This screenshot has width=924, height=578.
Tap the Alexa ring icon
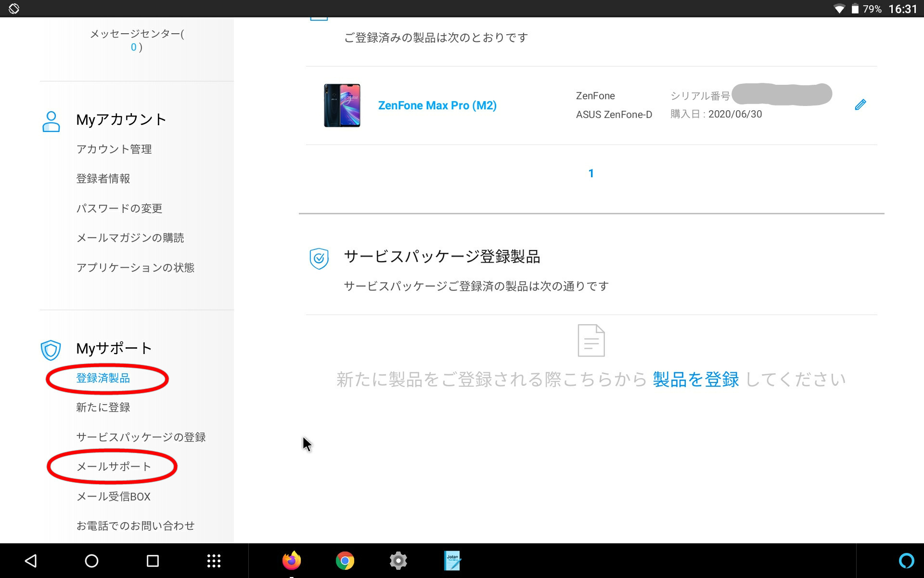point(906,561)
